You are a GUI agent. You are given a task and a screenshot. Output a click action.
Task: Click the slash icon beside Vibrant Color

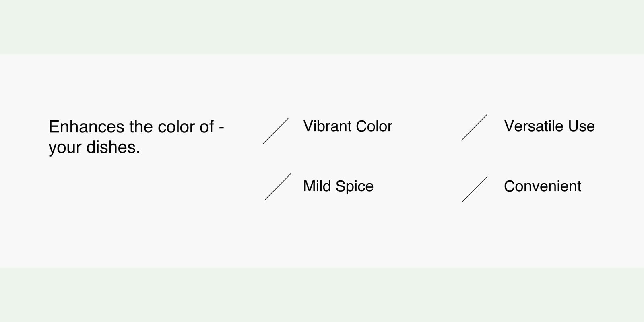coord(276,131)
